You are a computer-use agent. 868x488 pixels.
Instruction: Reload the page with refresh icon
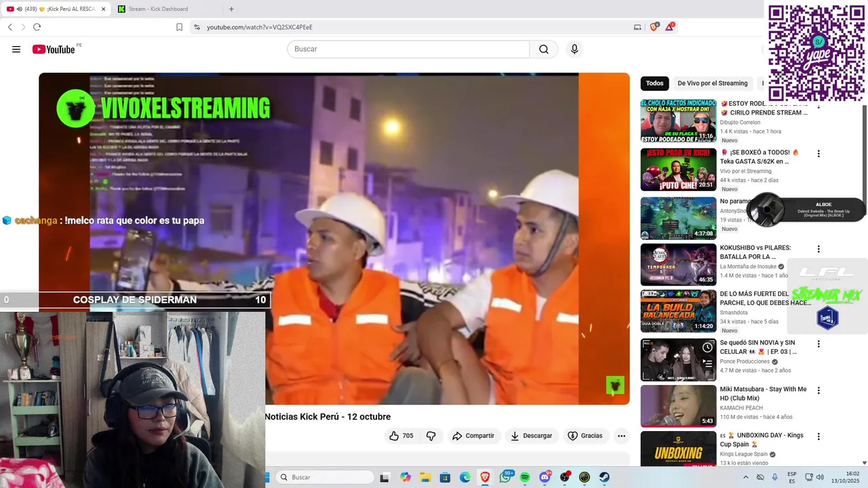click(37, 27)
